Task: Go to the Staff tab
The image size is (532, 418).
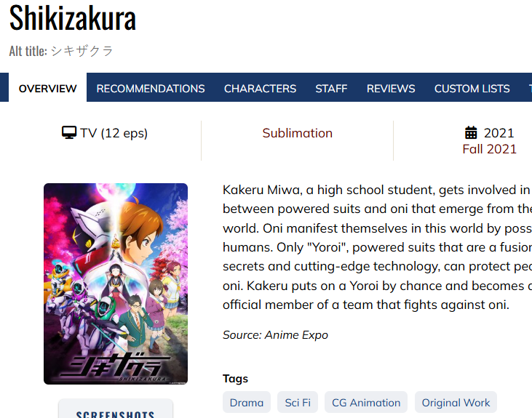Action: 331,89
